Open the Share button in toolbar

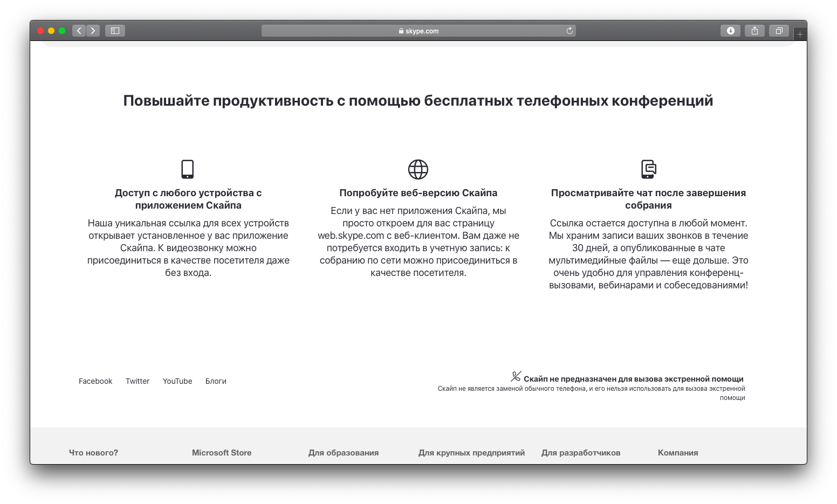[x=754, y=31]
